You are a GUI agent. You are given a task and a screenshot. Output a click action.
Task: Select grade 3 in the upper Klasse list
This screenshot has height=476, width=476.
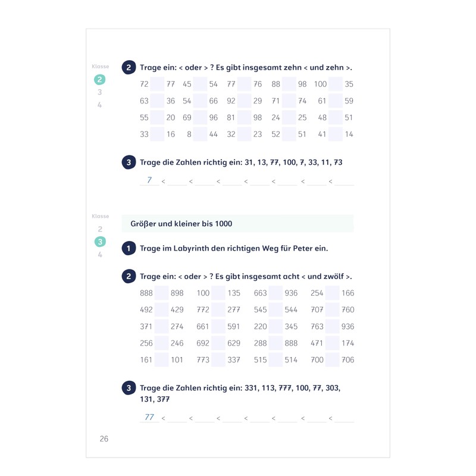pos(100,92)
